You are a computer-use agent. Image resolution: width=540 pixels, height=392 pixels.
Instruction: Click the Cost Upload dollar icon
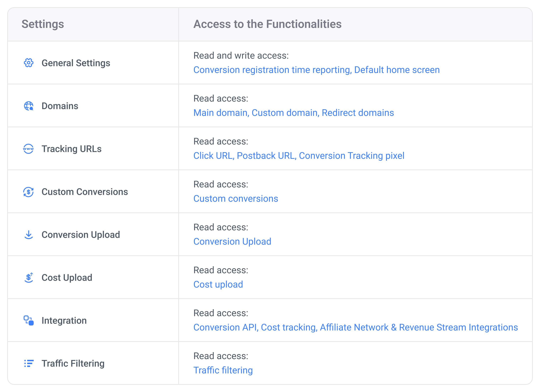[x=29, y=278]
